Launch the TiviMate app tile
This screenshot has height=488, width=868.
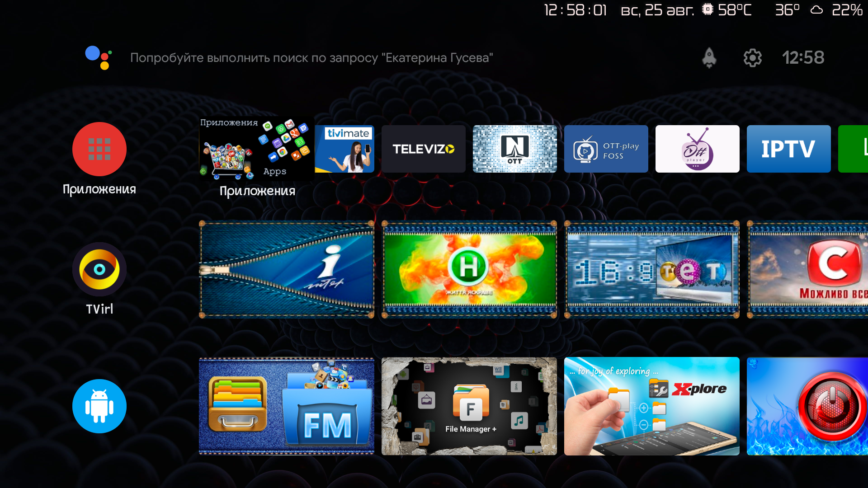[x=344, y=149]
